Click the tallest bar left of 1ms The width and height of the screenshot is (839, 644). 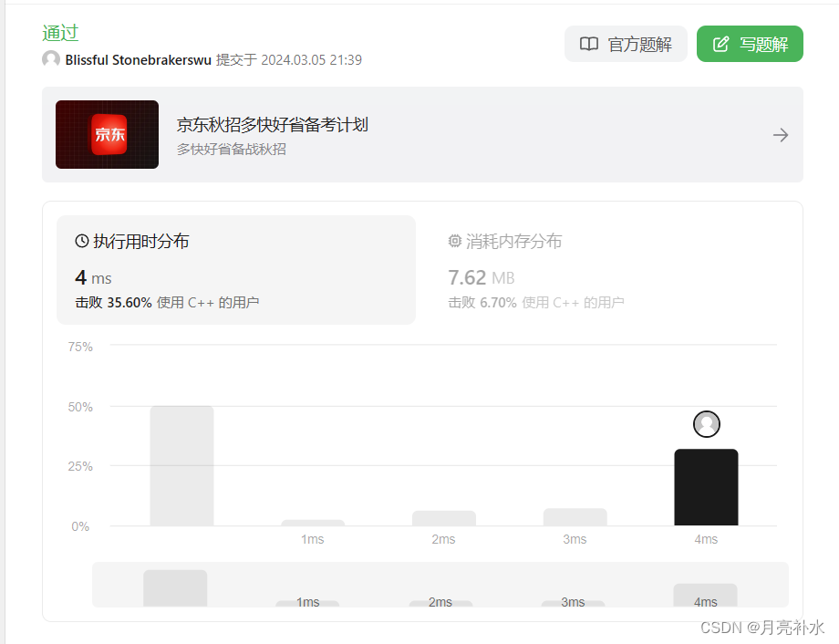[181, 465]
